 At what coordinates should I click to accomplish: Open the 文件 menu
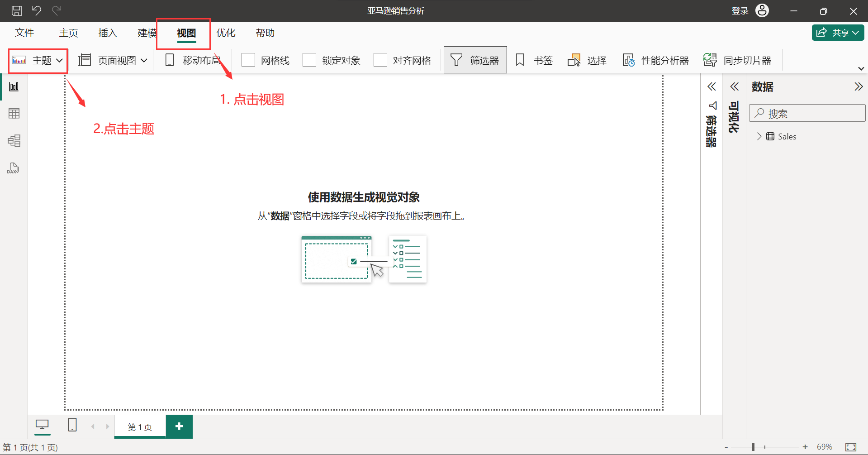[24, 33]
